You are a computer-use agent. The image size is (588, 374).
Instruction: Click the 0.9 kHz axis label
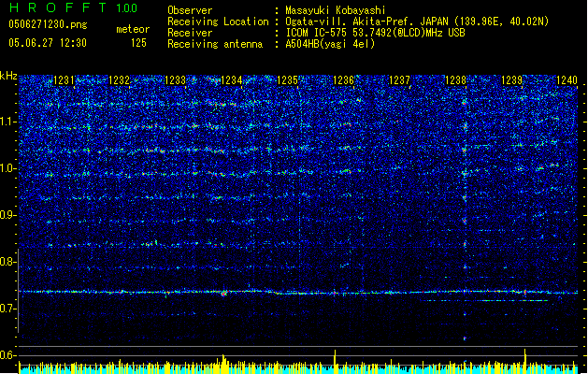click(x=7, y=215)
